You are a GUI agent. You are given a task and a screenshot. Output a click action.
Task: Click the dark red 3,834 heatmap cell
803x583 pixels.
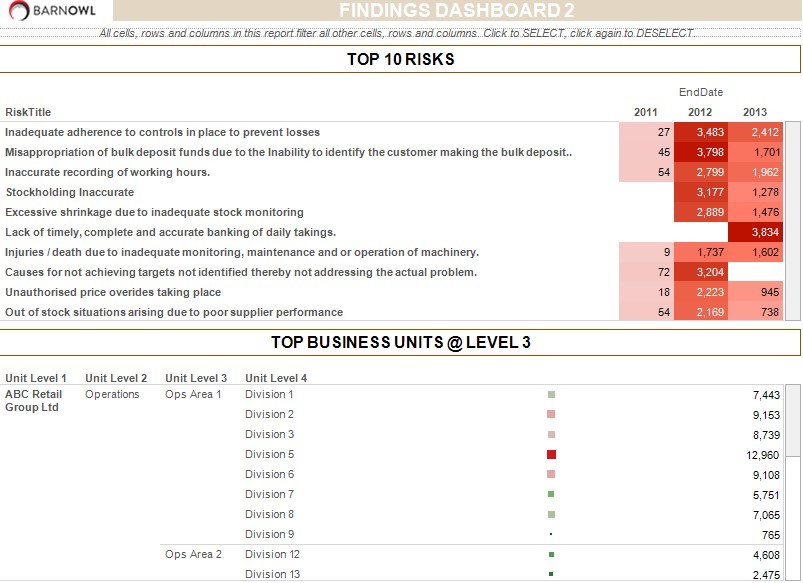click(755, 232)
